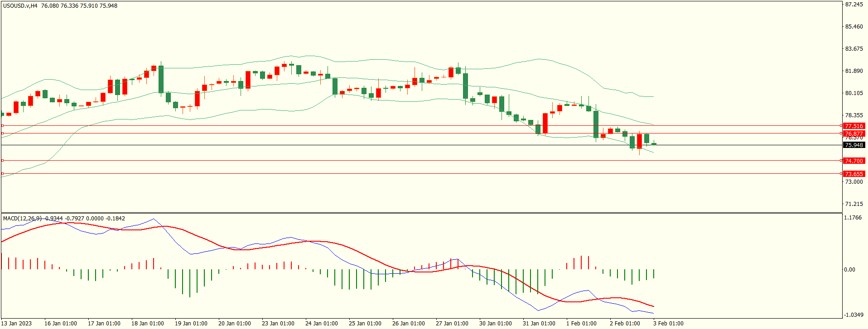Viewport: 868px width, 329px height.
Task: Select the left handle of the 74.700 line
Action: [x=3, y=160]
